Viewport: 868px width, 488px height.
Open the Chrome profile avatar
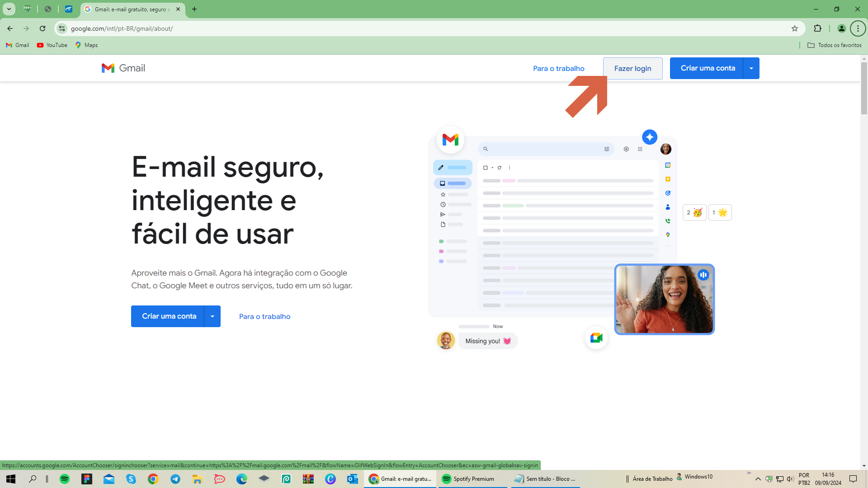click(841, 28)
